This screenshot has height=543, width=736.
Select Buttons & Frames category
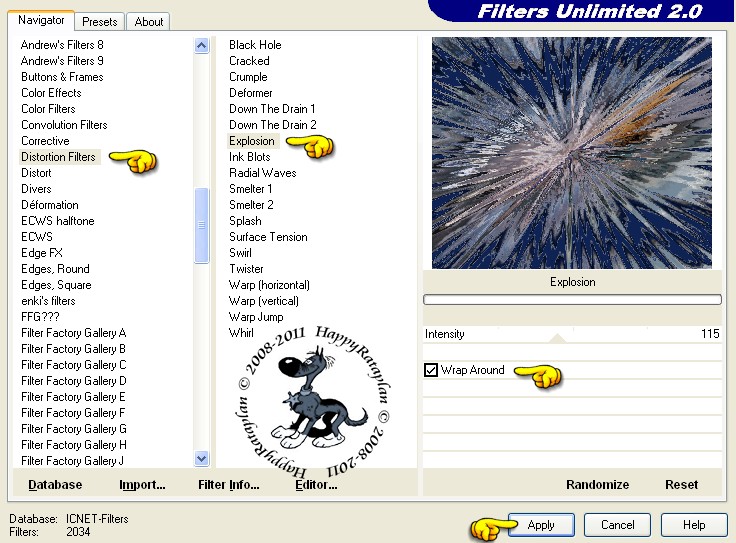pyautogui.click(x=62, y=77)
